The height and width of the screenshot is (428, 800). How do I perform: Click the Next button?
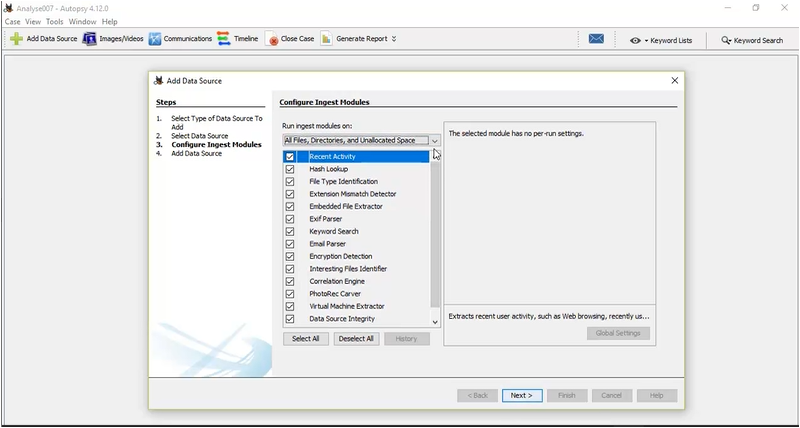[x=522, y=395]
